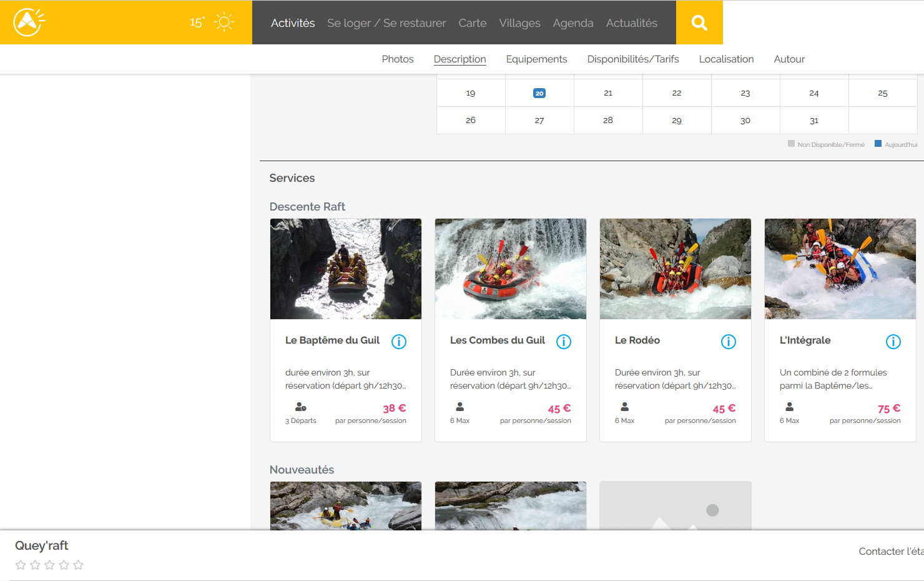Click the first rating star under Quey'raft
Image resolution: width=924 pixels, height=581 pixels.
(21, 565)
